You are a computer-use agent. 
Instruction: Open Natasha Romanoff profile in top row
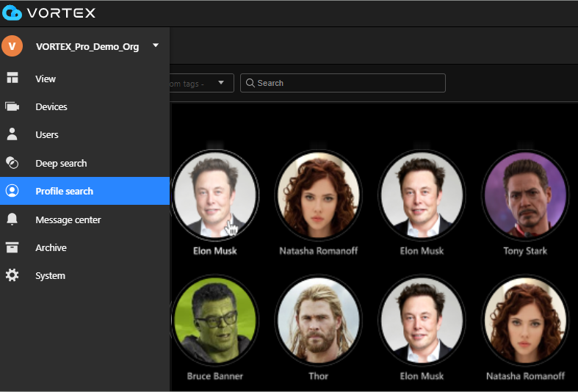point(318,195)
